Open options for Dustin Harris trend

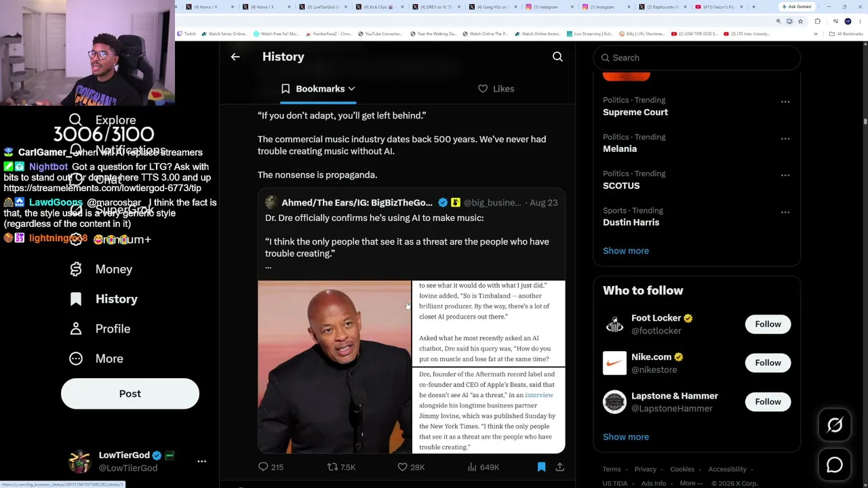(785, 212)
